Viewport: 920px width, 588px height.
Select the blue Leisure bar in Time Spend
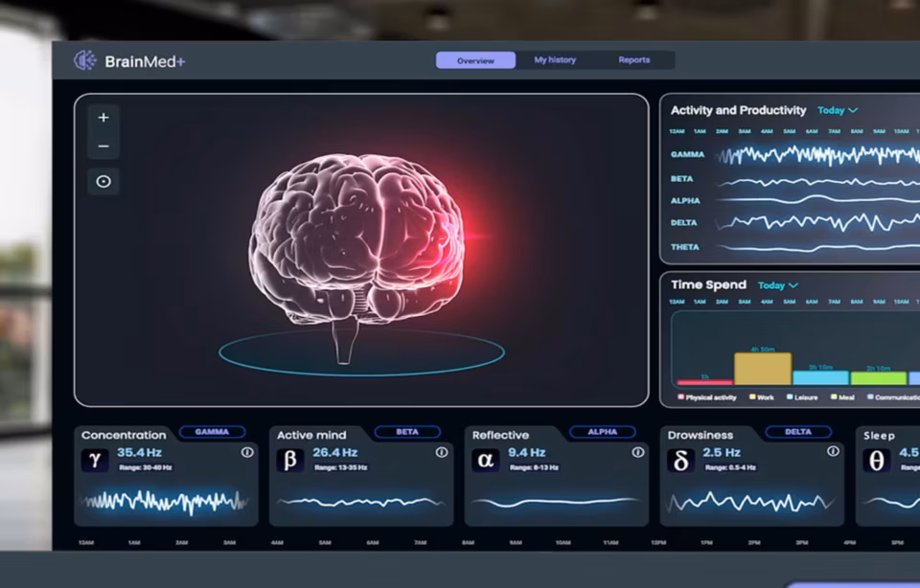[x=821, y=377]
